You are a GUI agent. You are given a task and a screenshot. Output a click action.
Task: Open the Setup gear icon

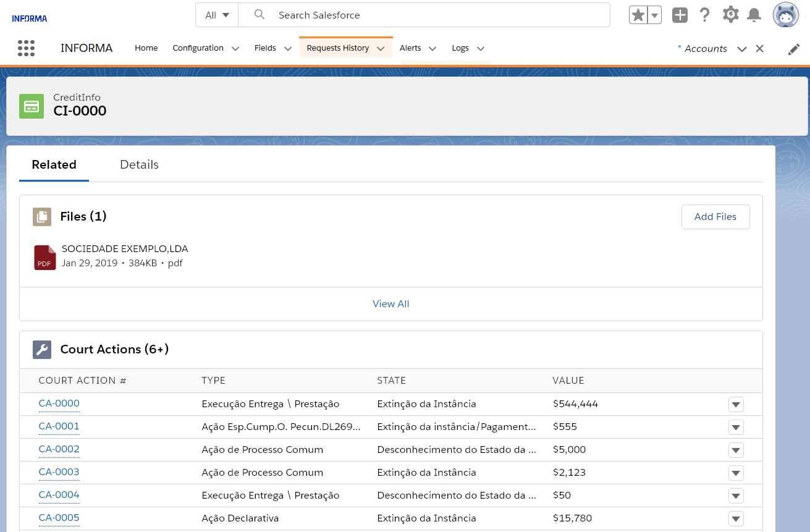[730, 15]
